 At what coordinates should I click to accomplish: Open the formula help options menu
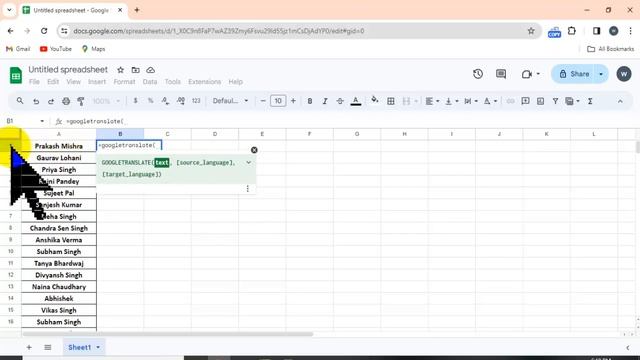[247, 189]
